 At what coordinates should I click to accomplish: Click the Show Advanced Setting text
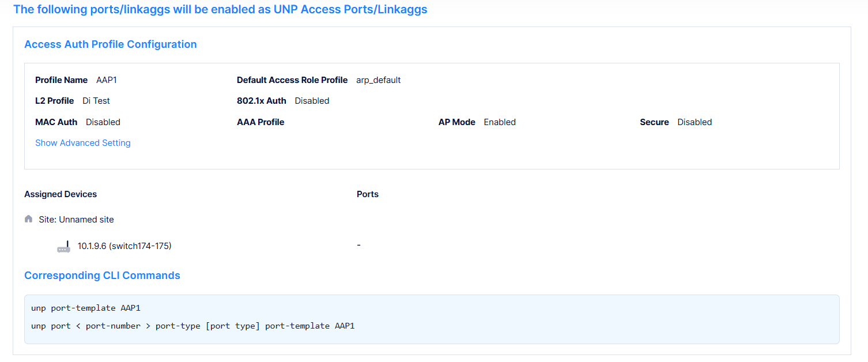tap(82, 142)
